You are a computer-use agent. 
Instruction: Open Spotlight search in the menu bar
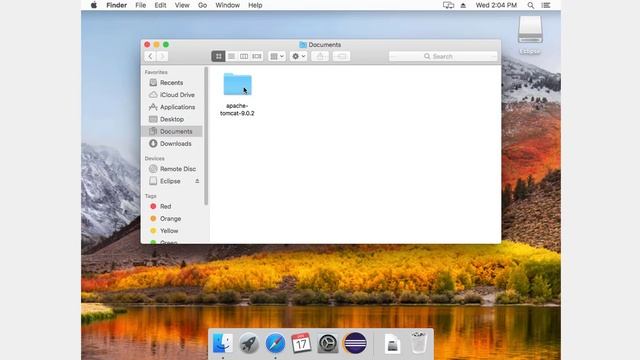point(531,5)
